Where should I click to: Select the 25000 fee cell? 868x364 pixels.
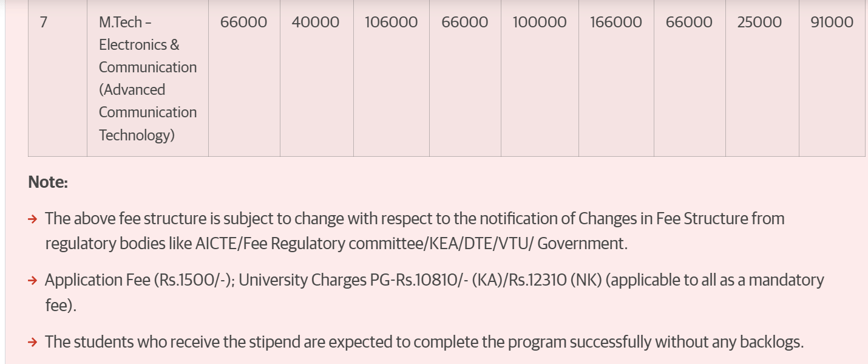click(x=759, y=22)
